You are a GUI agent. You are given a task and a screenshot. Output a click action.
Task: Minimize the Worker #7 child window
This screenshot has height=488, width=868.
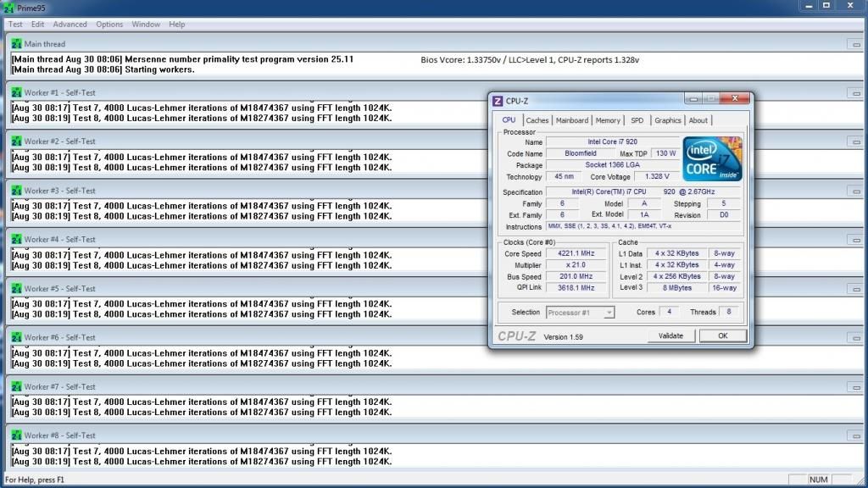(x=856, y=386)
